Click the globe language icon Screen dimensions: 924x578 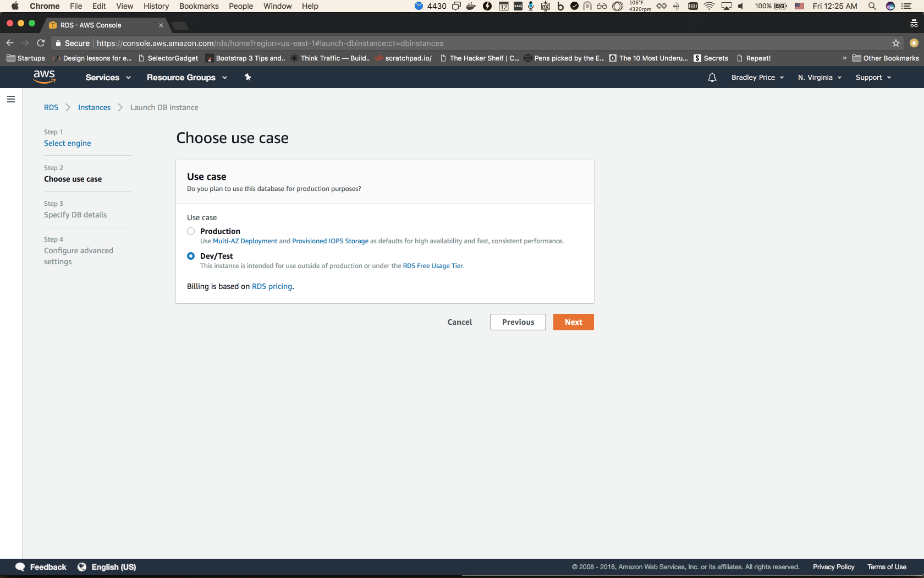click(82, 567)
